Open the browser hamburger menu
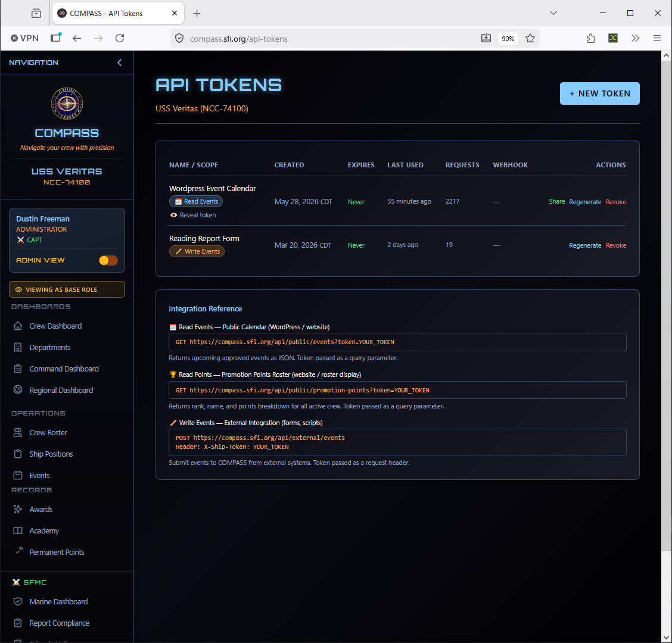This screenshot has width=672, height=643. click(657, 38)
